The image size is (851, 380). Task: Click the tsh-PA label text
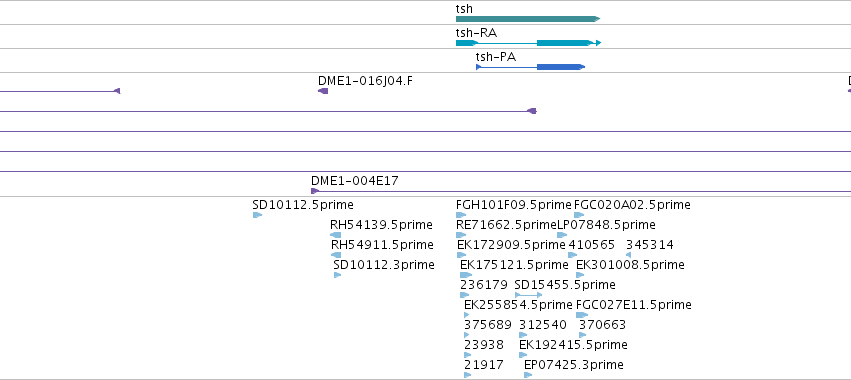coord(496,56)
